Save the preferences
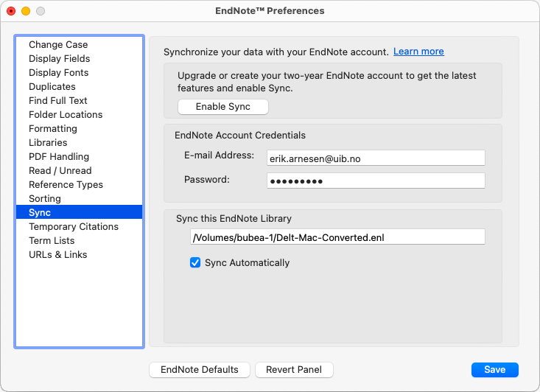The height and width of the screenshot is (392, 540). (x=494, y=370)
